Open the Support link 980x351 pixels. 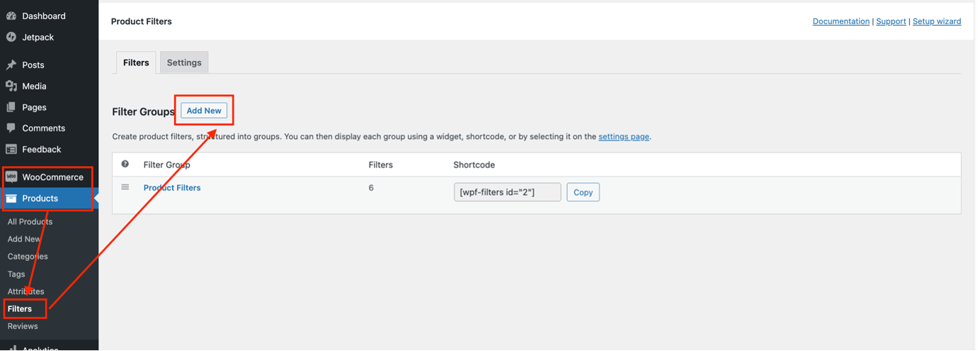(x=891, y=21)
